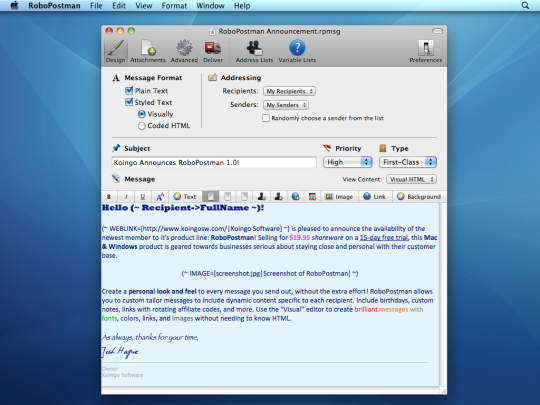Toggle underline formatting in message toolbar
The width and height of the screenshot is (540, 405).
click(x=143, y=197)
